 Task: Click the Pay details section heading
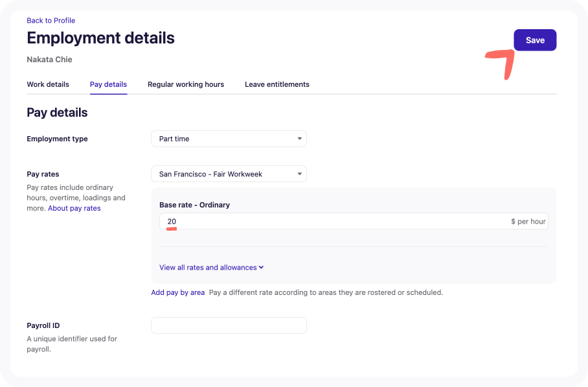[57, 113]
